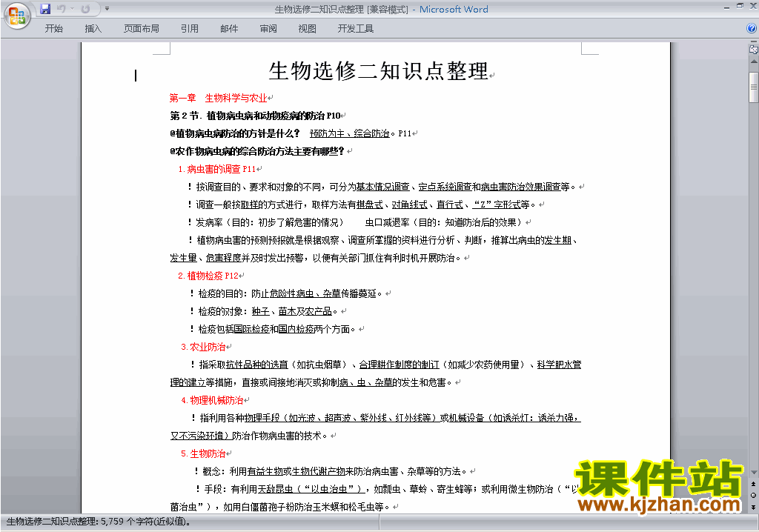Screen dimensions: 759x532
Task: Click the text 虫口减退率
Action: pyautogui.click(x=387, y=223)
